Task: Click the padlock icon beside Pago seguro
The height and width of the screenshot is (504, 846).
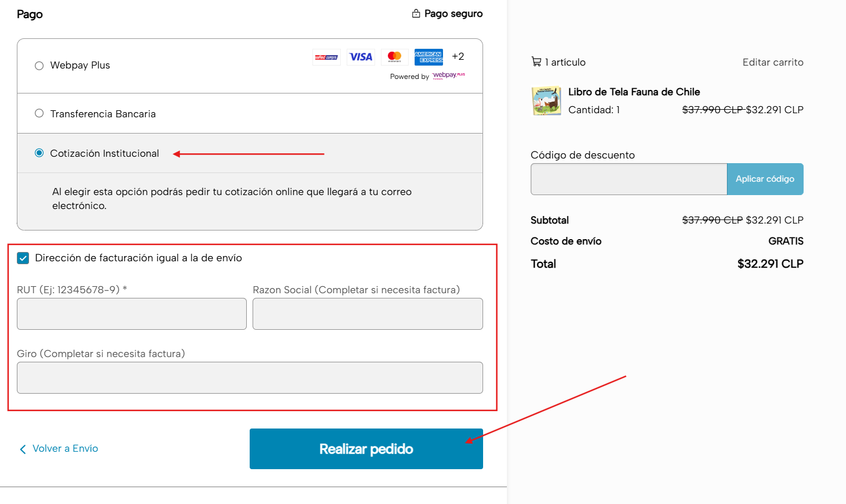Action: click(416, 13)
